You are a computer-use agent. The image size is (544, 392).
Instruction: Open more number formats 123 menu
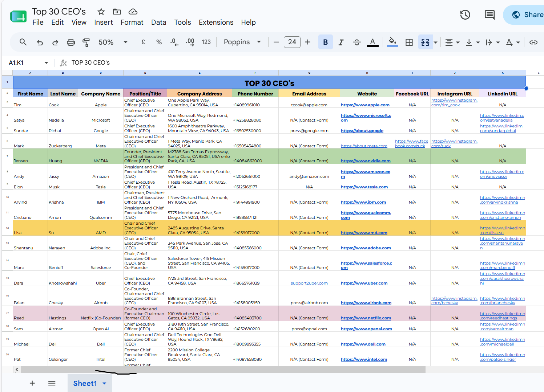point(206,42)
